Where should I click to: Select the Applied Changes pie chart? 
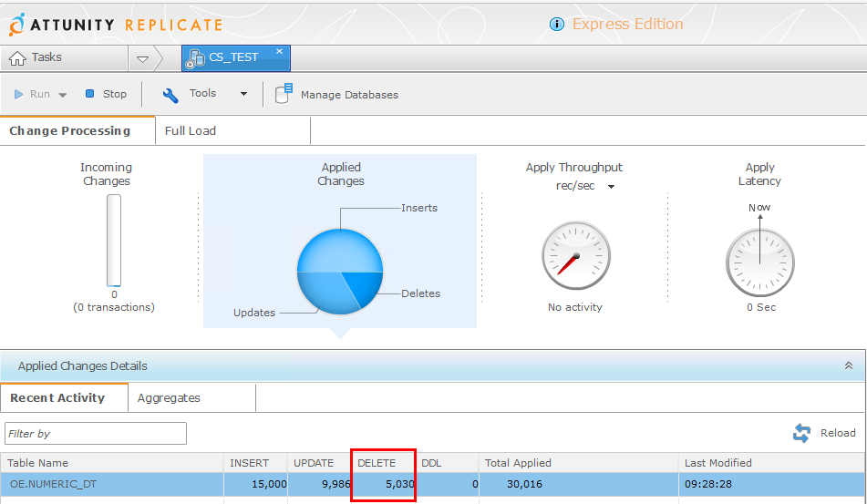tap(340, 272)
